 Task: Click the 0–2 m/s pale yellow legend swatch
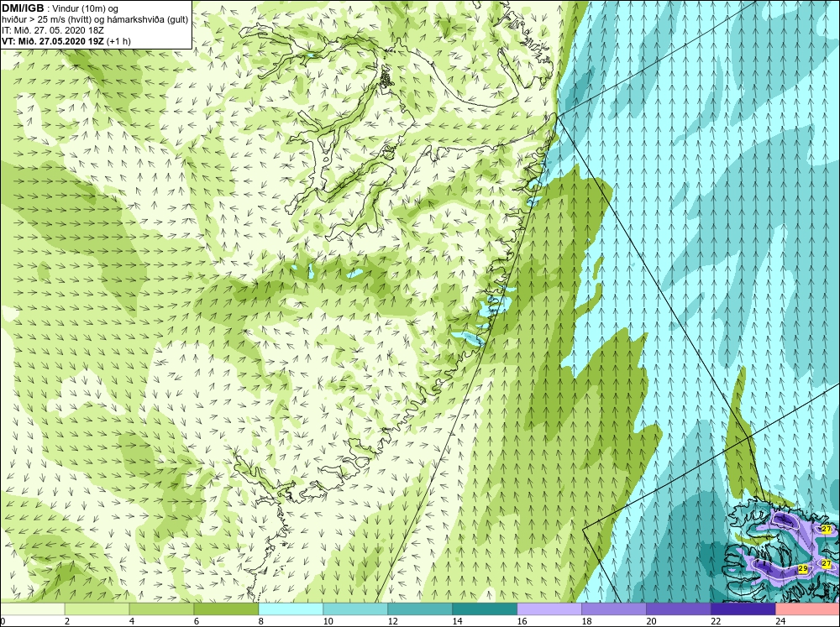(32, 609)
